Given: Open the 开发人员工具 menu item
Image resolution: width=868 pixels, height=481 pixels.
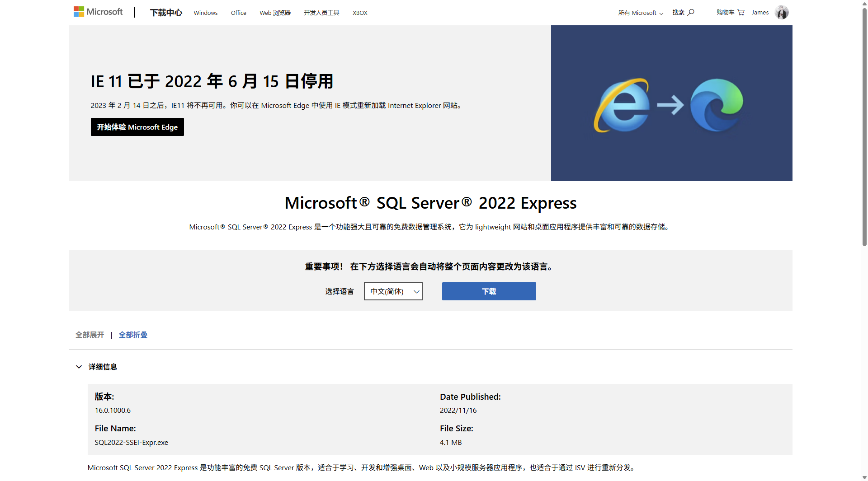Looking at the screenshot, I should click(x=321, y=13).
